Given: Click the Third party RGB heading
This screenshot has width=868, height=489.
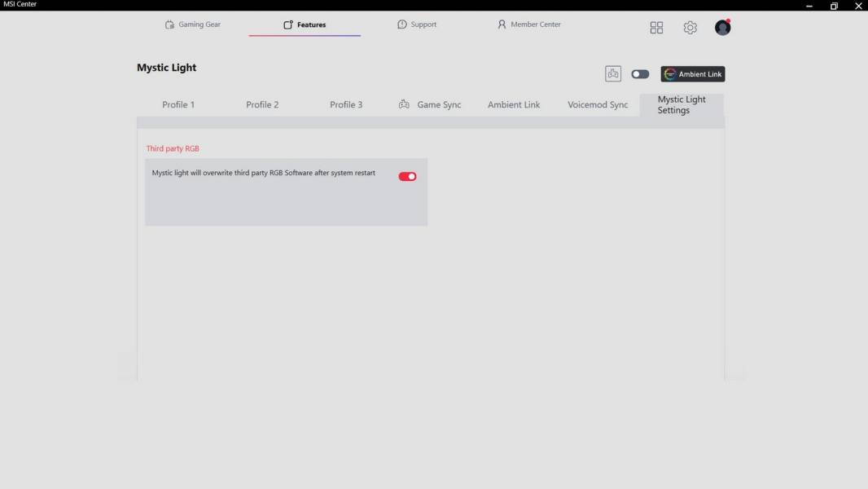Looking at the screenshot, I should click(173, 148).
